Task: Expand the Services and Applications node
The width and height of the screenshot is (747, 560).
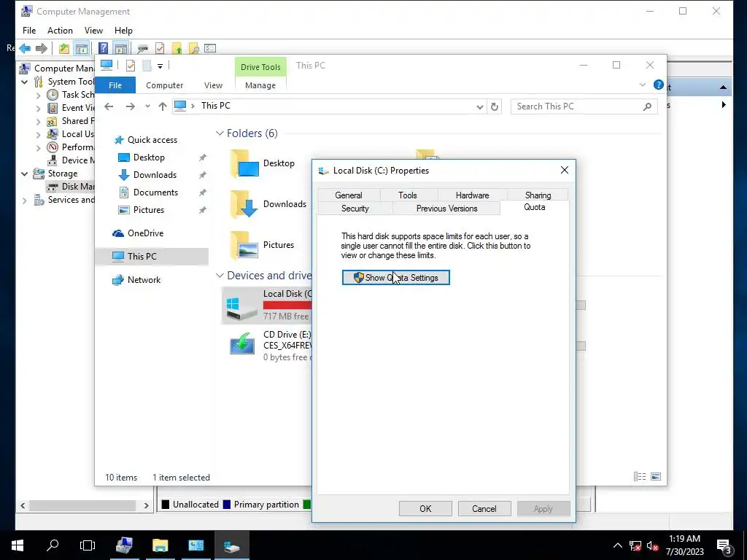Action: [24, 201]
